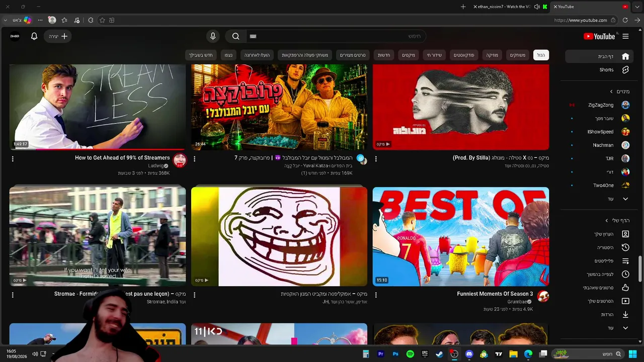Viewport: 644px width, 362px height.
Task: Open the Funniest Moments Of Season 3 title
Action: (495, 294)
